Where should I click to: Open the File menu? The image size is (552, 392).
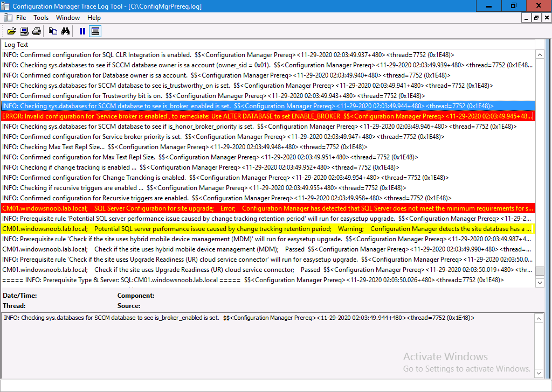[x=21, y=18]
